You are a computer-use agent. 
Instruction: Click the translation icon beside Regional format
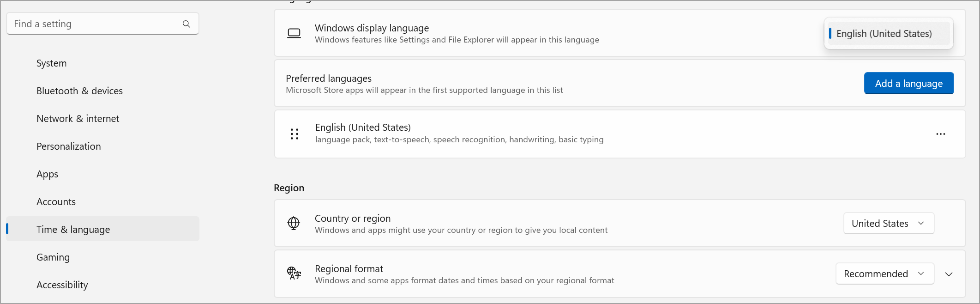(x=295, y=274)
